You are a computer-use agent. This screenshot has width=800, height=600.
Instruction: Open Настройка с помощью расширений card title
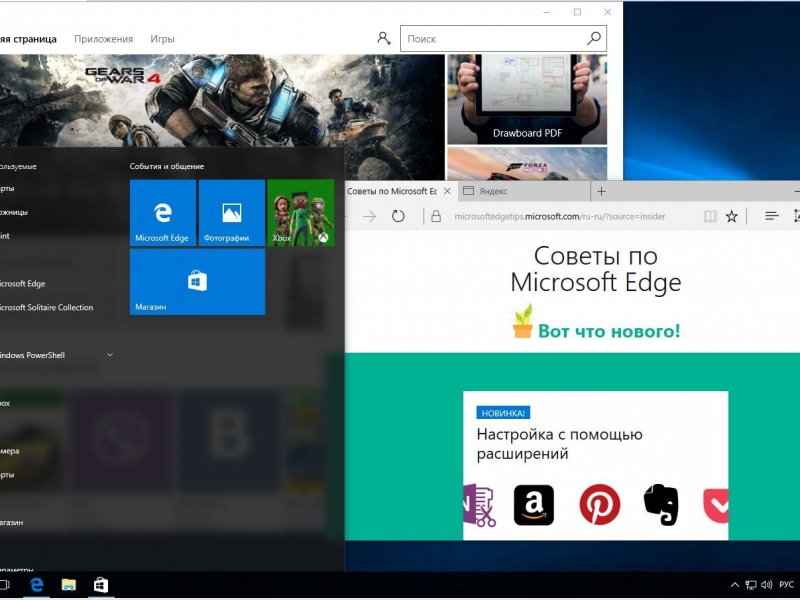coord(559,444)
